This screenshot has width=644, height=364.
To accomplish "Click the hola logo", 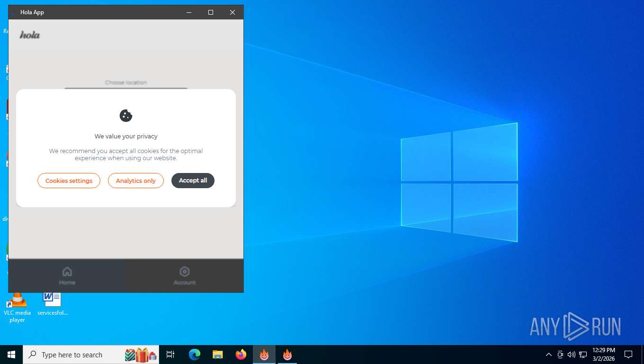I will click(30, 35).
